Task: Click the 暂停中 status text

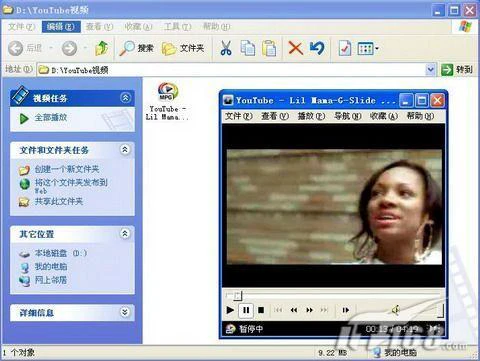Action: pos(251,329)
